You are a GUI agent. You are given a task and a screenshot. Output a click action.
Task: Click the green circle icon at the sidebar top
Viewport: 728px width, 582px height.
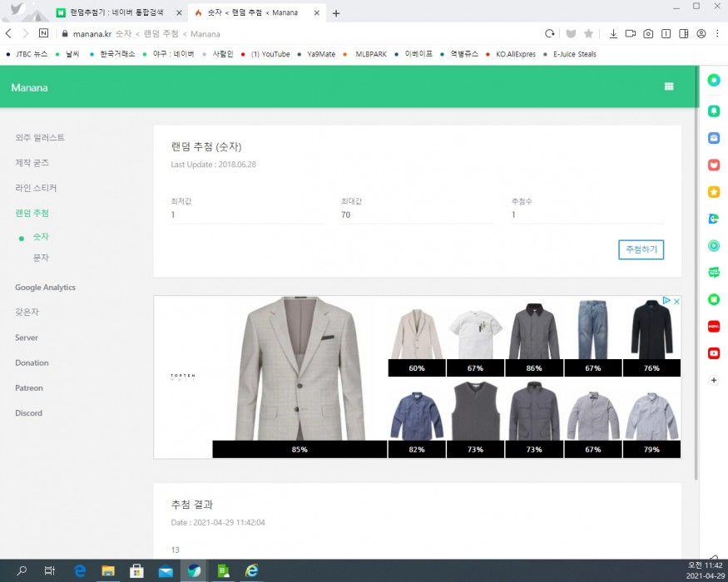point(714,80)
